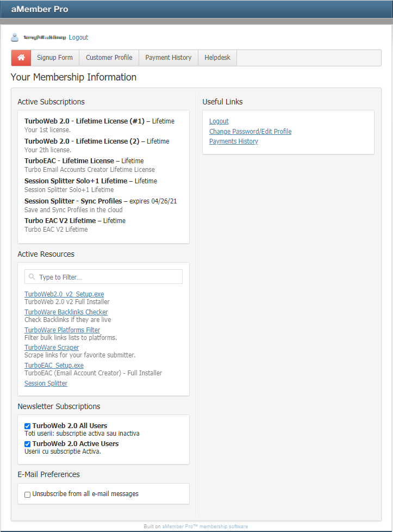This screenshot has width=393, height=532.
Task: Download TurboEAC_Setup.exe
Action: 54,366
